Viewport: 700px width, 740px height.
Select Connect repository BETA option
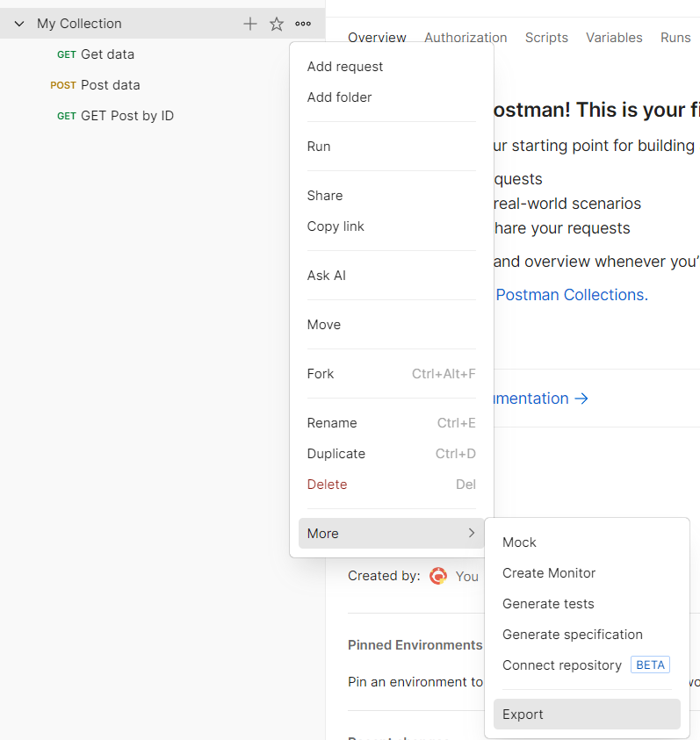coord(562,665)
